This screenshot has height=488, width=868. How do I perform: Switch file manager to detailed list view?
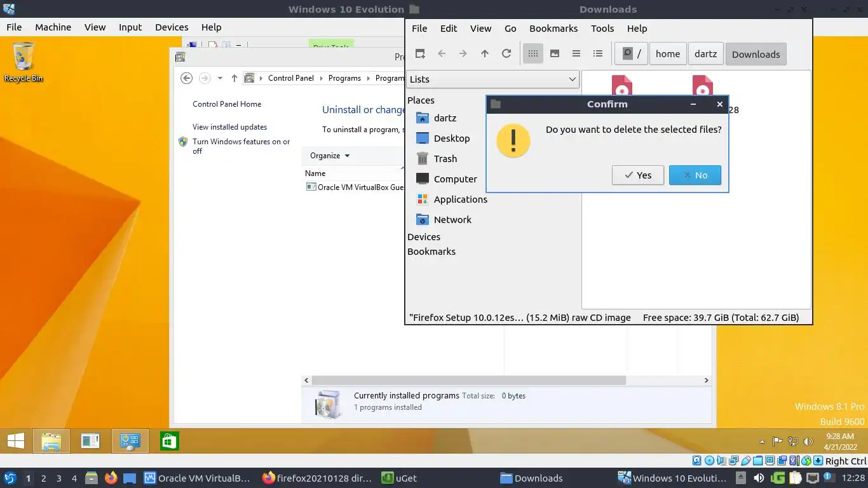598,54
